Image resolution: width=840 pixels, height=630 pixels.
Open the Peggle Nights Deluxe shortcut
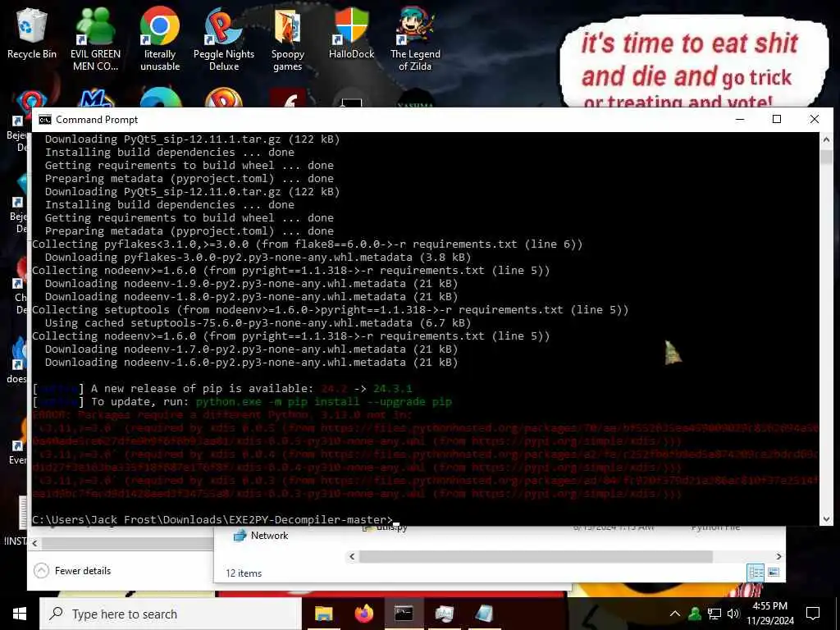click(x=224, y=39)
